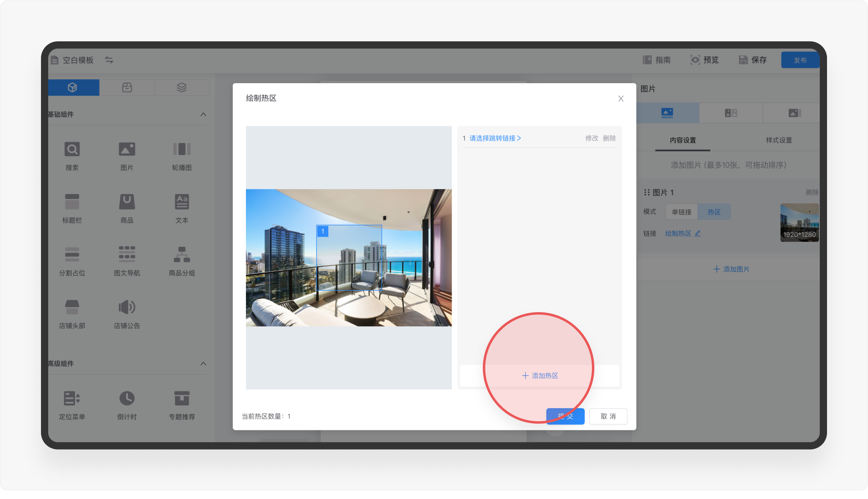Select the Search (搜索) component icon
The height and width of the screenshot is (499, 868).
pyautogui.click(x=72, y=149)
